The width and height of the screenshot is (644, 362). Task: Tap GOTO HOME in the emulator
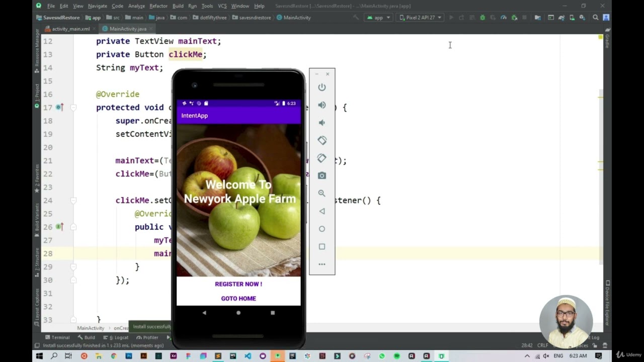pos(238,299)
